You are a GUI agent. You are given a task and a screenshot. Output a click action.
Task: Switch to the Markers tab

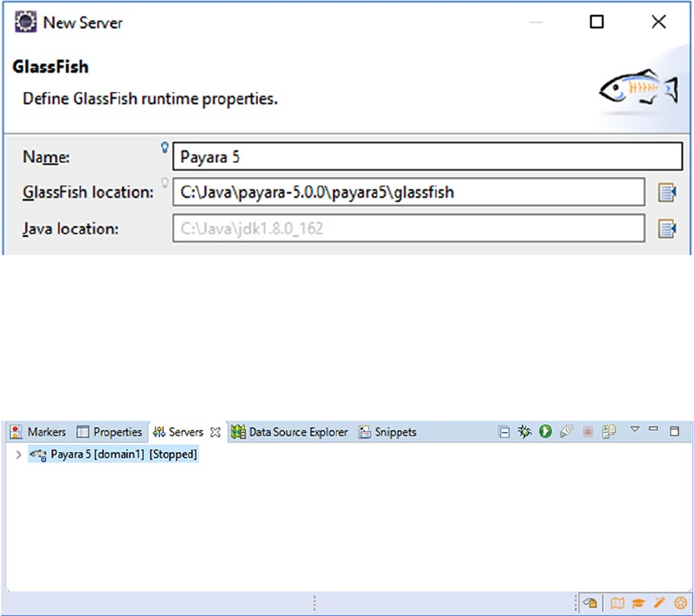(38, 432)
